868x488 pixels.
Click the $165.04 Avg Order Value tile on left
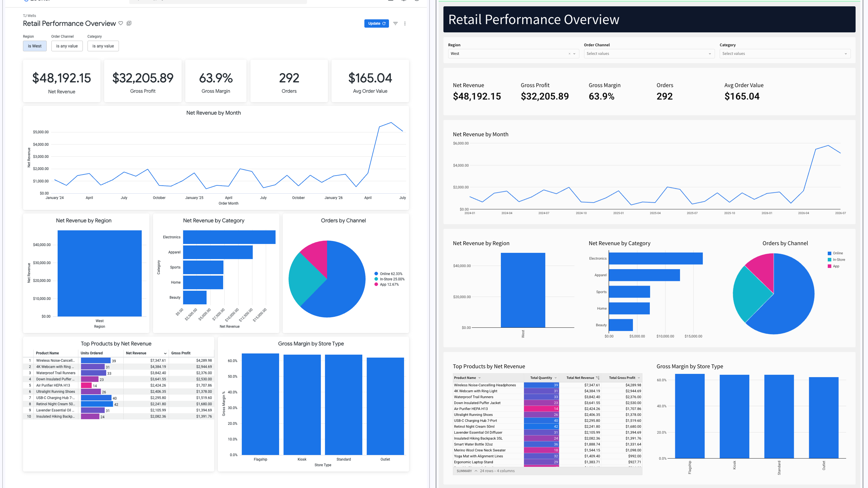pyautogui.click(x=370, y=81)
